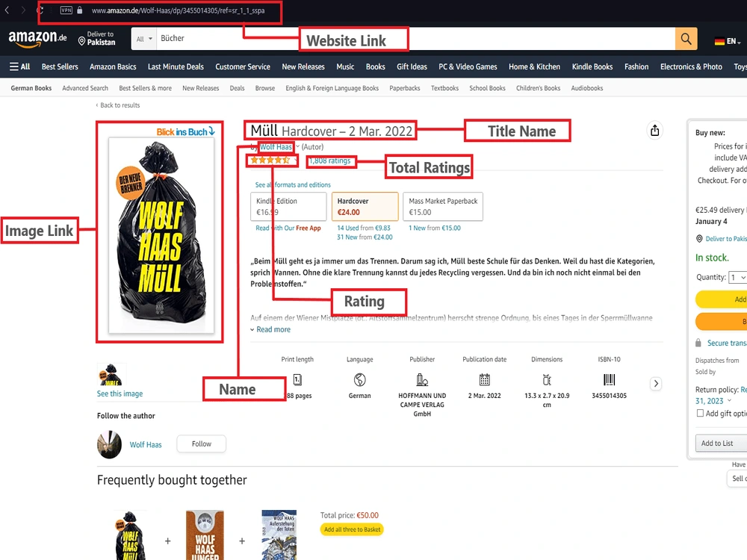Image resolution: width=747 pixels, height=560 pixels.
Task: Click 14 Used from €9.83 link
Action: 364,228
